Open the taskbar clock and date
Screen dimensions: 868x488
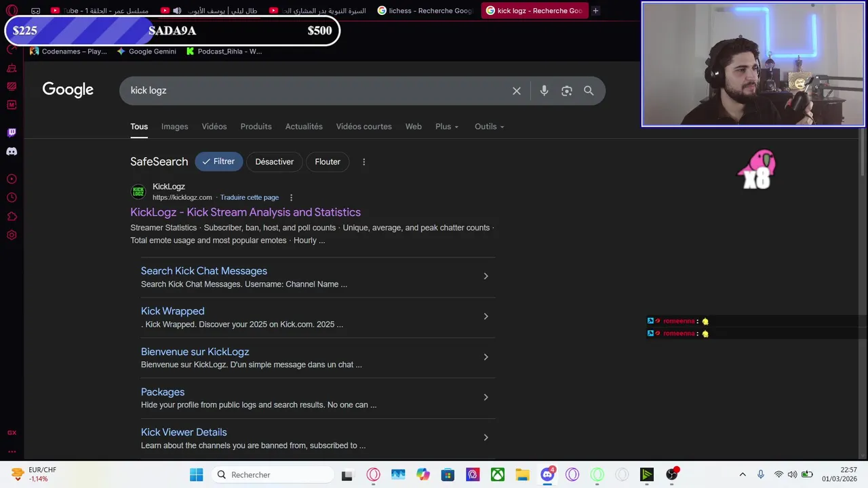click(x=840, y=474)
